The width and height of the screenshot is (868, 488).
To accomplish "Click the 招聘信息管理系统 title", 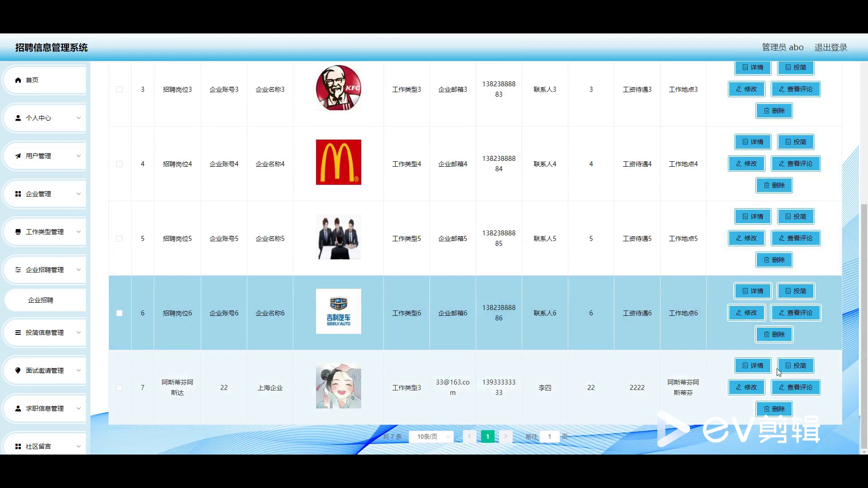I will pos(52,47).
